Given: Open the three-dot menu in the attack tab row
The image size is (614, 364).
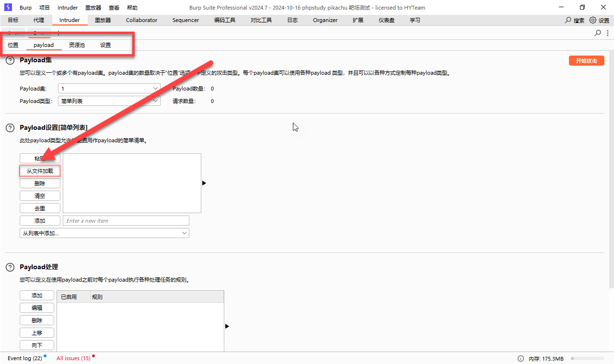Looking at the screenshot, I should [608, 33].
